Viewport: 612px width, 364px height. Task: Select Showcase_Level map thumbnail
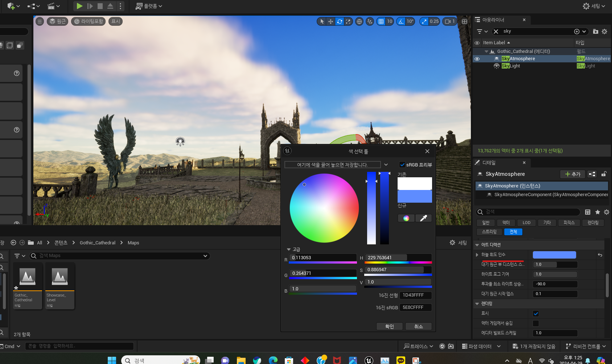point(60,286)
